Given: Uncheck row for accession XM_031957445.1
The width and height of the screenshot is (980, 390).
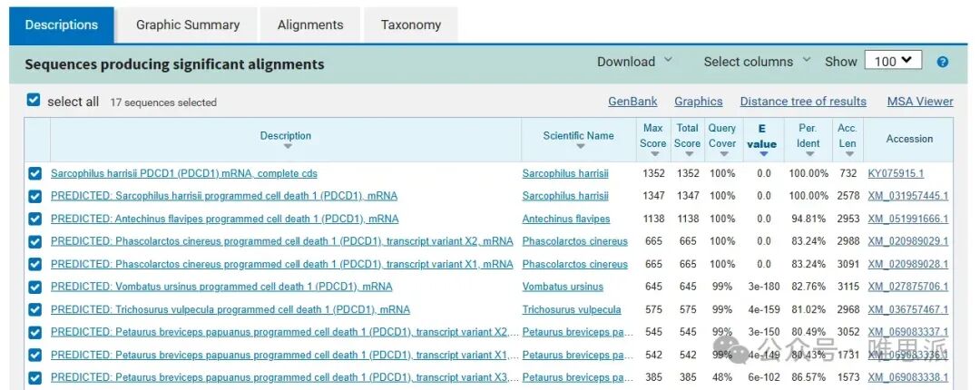Looking at the screenshot, I should (35, 196).
